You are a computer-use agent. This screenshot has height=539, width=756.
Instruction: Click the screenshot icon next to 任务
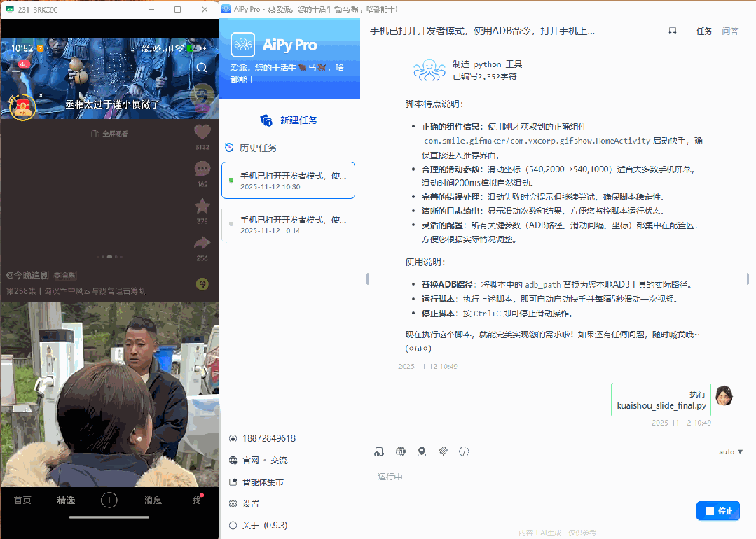coord(672,31)
